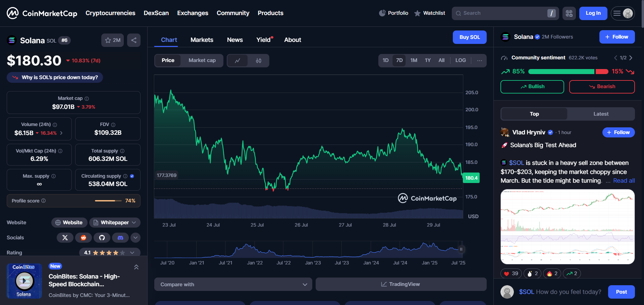Select Price chart toggle
644x305 pixels.
(x=168, y=61)
